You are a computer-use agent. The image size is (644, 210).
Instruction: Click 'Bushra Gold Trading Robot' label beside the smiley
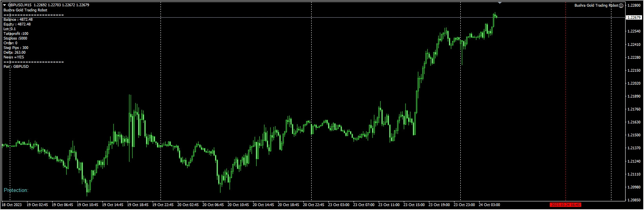tap(596, 5)
